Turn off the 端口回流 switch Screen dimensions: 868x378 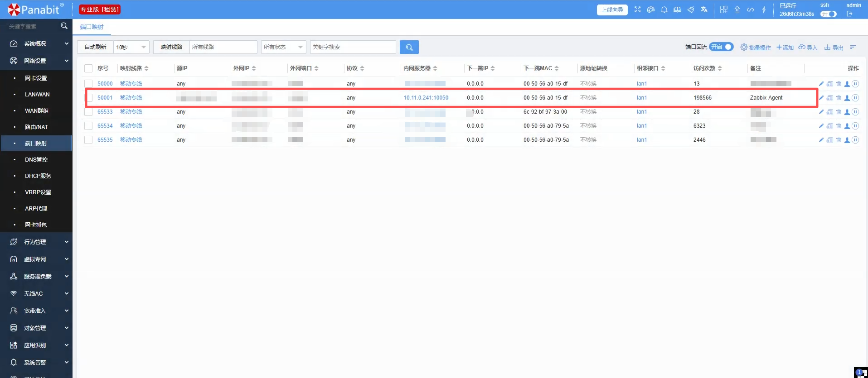(x=721, y=47)
